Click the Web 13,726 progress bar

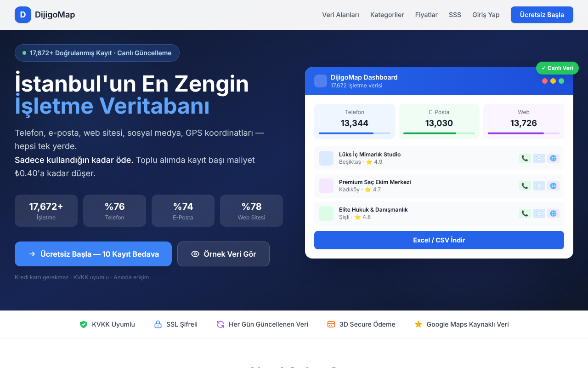pyautogui.click(x=524, y=133)
